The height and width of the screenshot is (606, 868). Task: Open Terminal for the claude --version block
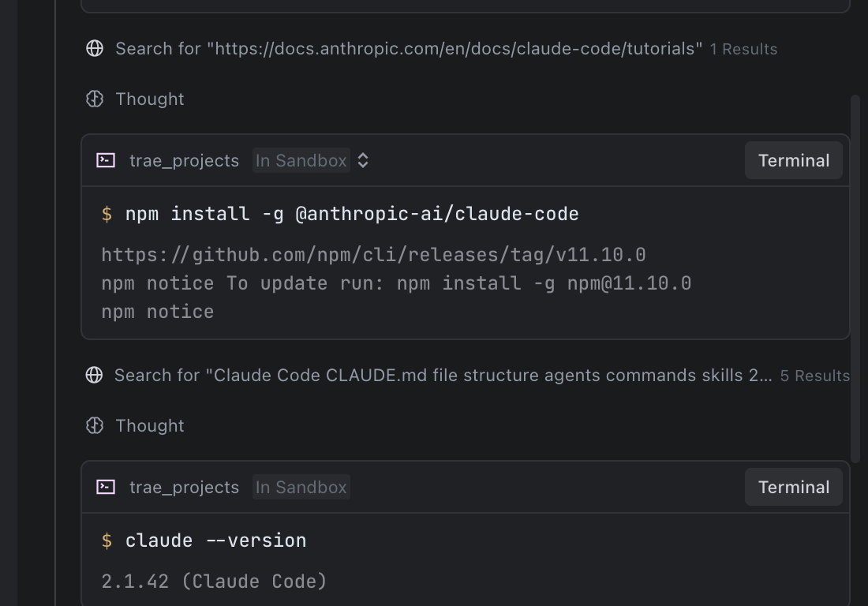793,487
